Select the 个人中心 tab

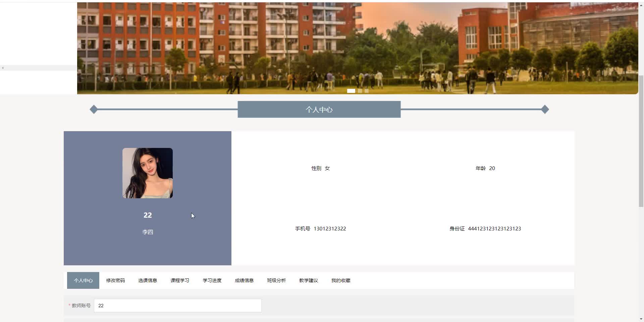(83, 280)
